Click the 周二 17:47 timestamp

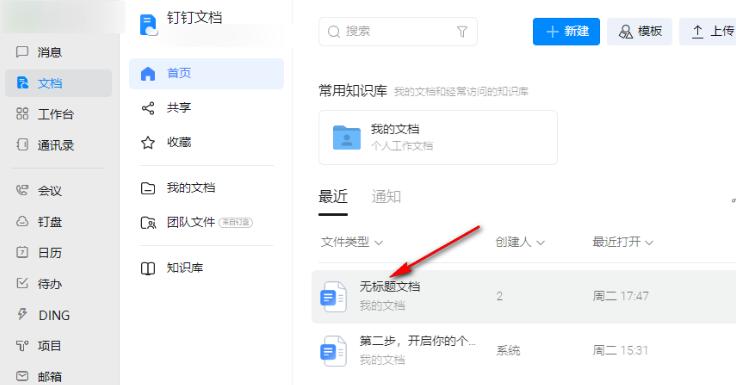(x=621, y=296)
